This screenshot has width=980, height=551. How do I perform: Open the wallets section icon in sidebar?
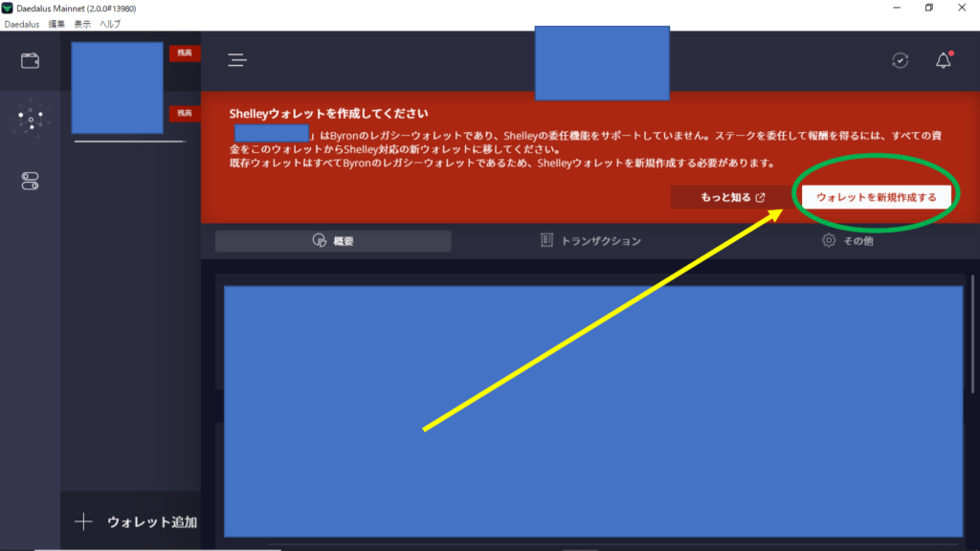point(30,60)
